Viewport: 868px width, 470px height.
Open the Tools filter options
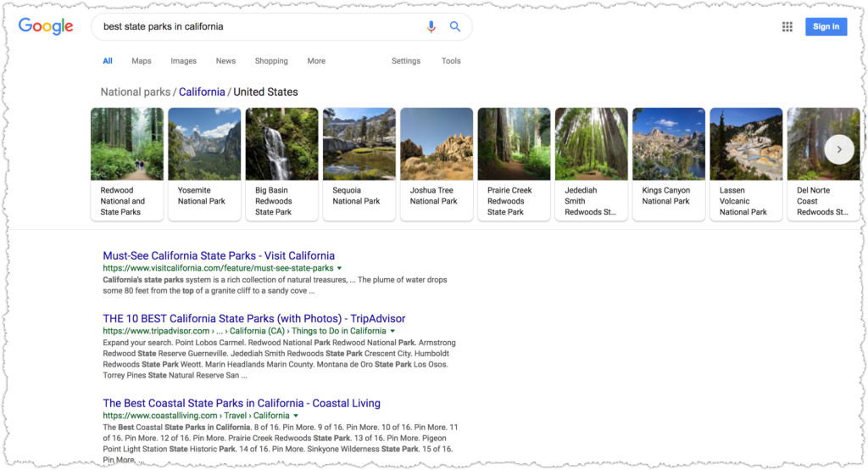[x=451, y=61]
